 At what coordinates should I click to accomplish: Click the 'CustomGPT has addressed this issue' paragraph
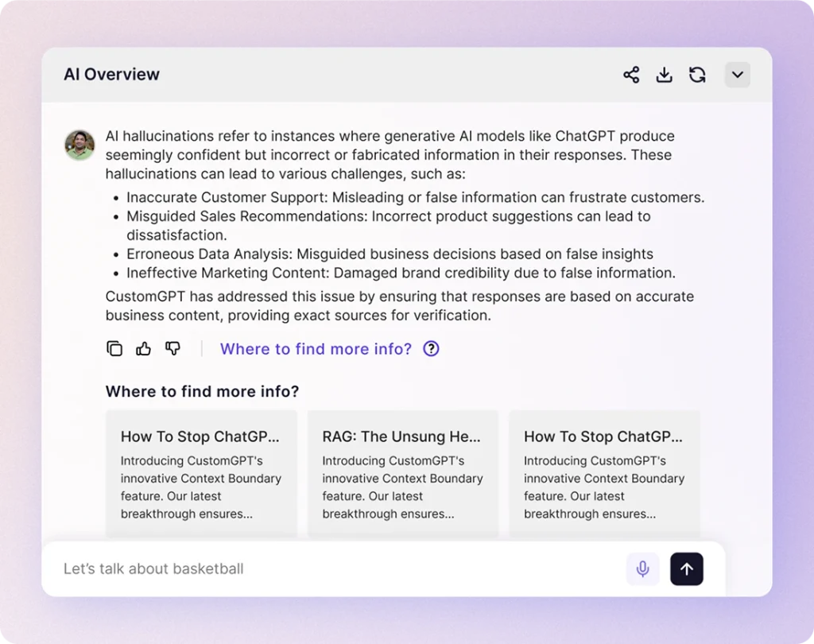[x=400, y=306]
